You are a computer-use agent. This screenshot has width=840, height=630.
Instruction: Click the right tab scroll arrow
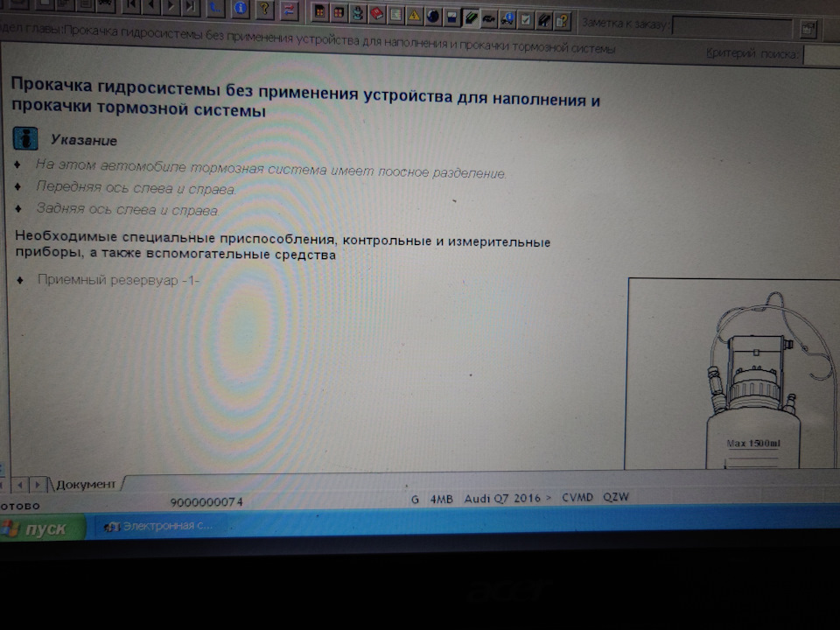37,485
